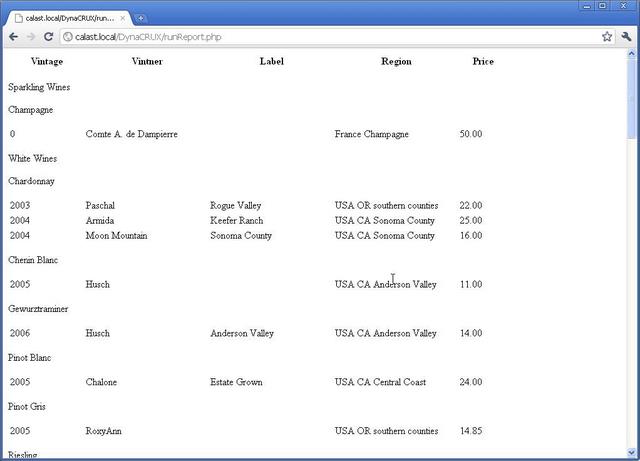
Task: Click the browser Back arrow
Action: 13,37
